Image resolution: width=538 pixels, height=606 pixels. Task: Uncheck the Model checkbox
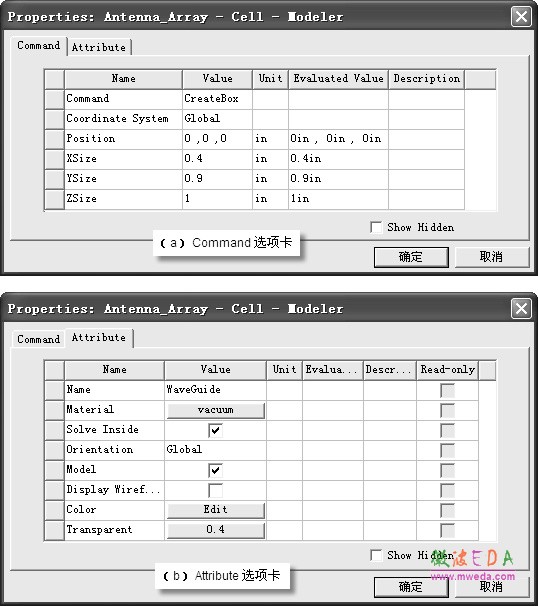(215, 470)
